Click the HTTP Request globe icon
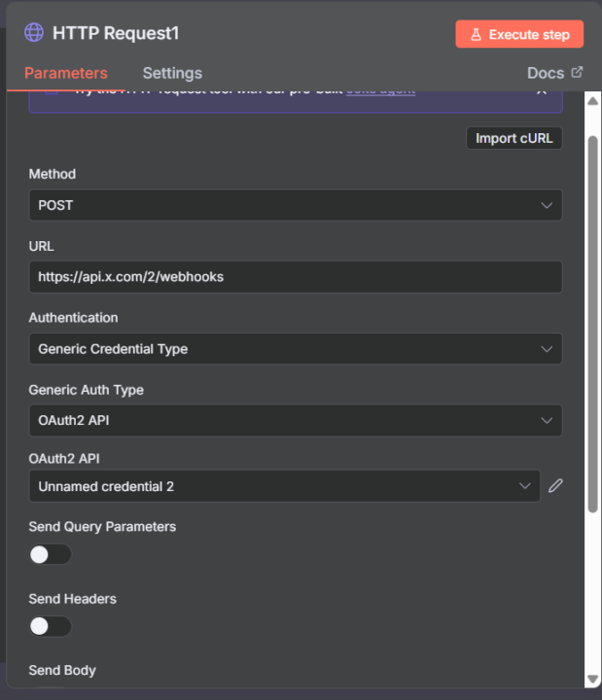The image size is (602, 700). pyautogui.click(x=34, y=33)
